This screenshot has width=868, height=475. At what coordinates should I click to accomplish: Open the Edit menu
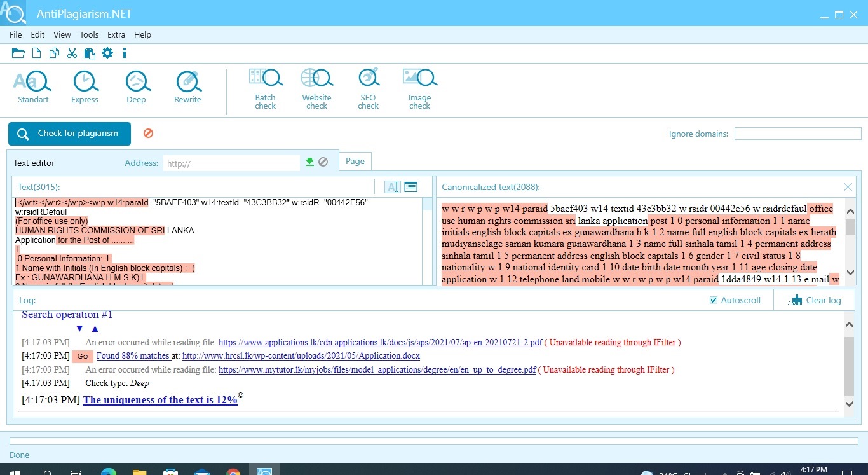[37, 35]
